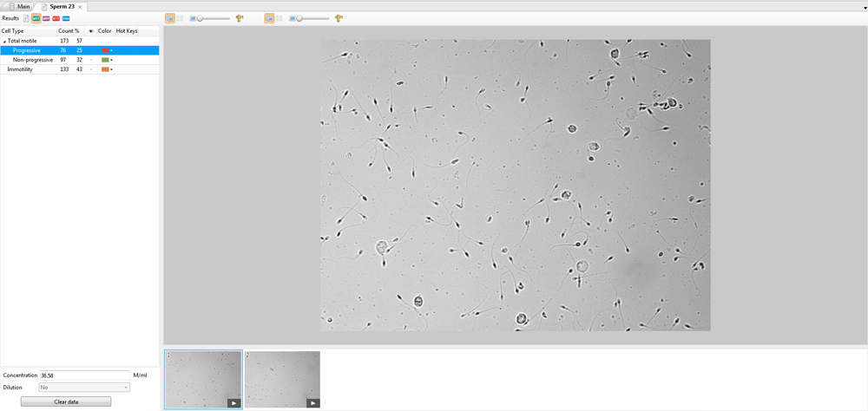This screenshot has width=868, height=411.
Task: Switch to the Main tab
Action: 19,6
